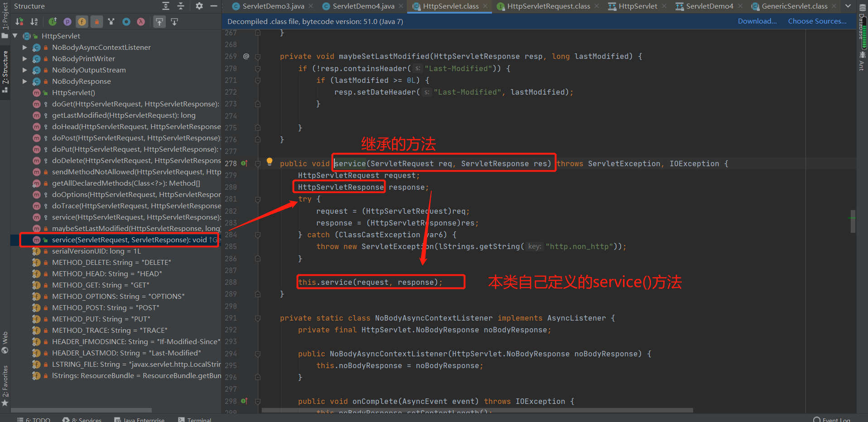Toggle Show Properties purple p icon

(67, 22)
